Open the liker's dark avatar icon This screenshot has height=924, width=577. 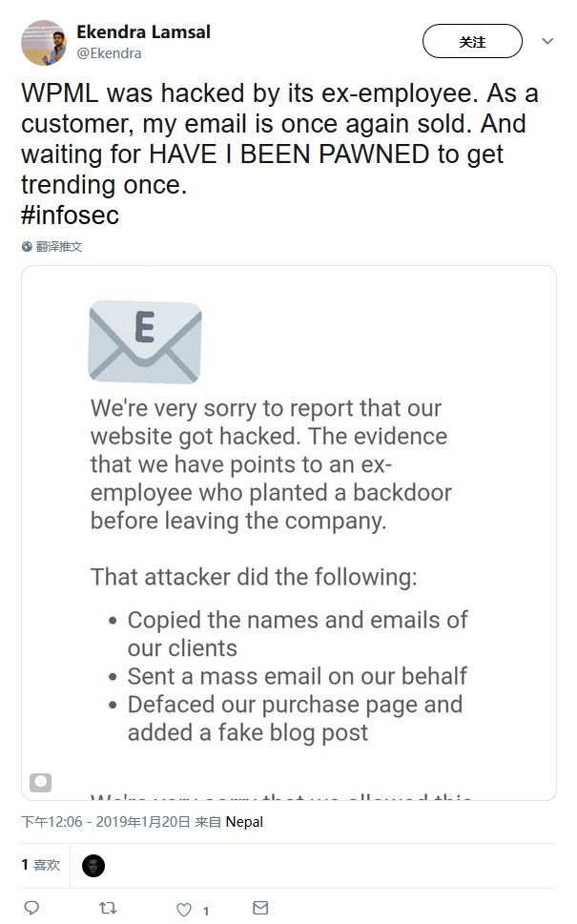point(93,865)
